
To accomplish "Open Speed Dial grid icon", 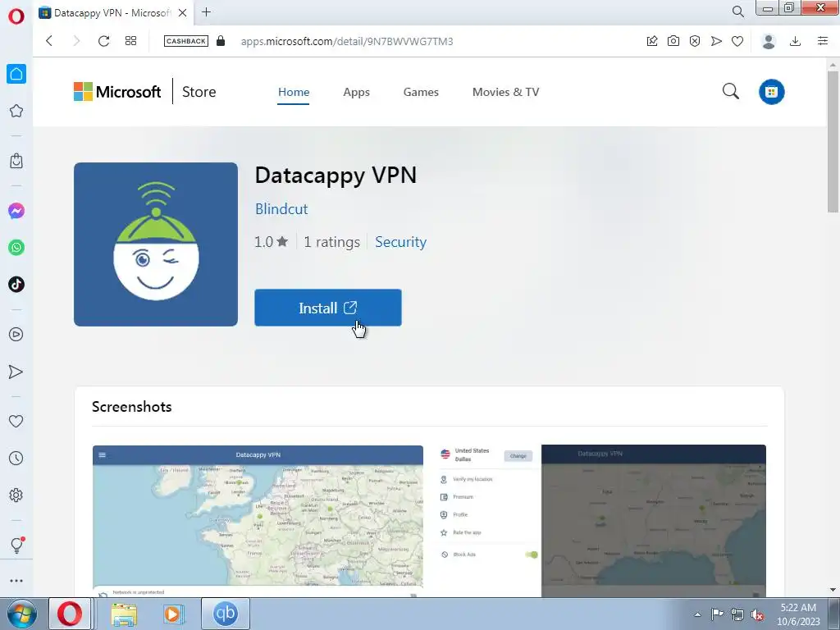I will pos(130,41).
